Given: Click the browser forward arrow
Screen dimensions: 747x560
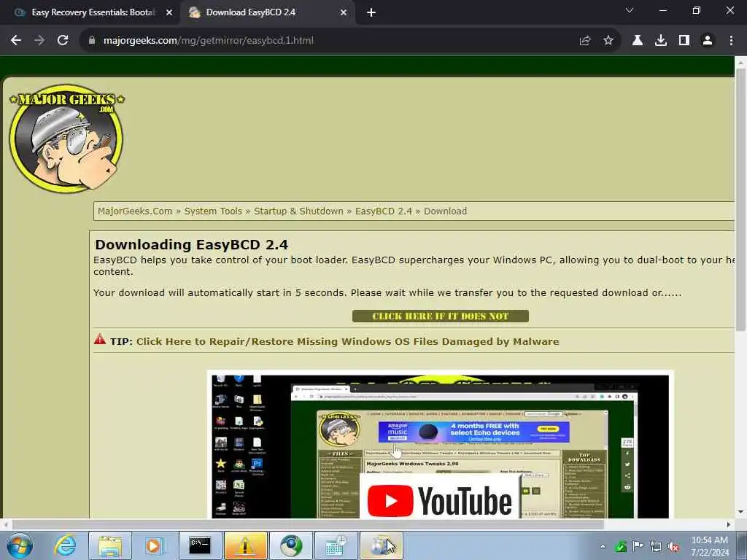Looking at the screenshot, I should coord(39,41).
